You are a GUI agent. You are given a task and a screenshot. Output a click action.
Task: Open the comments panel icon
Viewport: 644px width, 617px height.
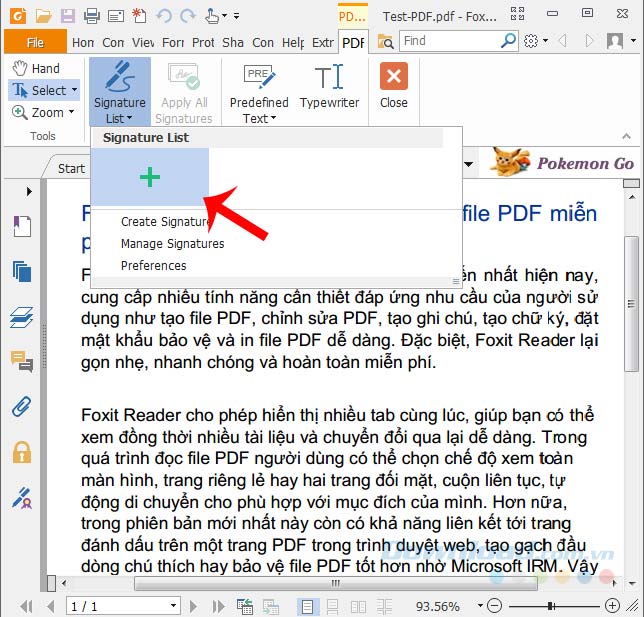coord(22,362)
